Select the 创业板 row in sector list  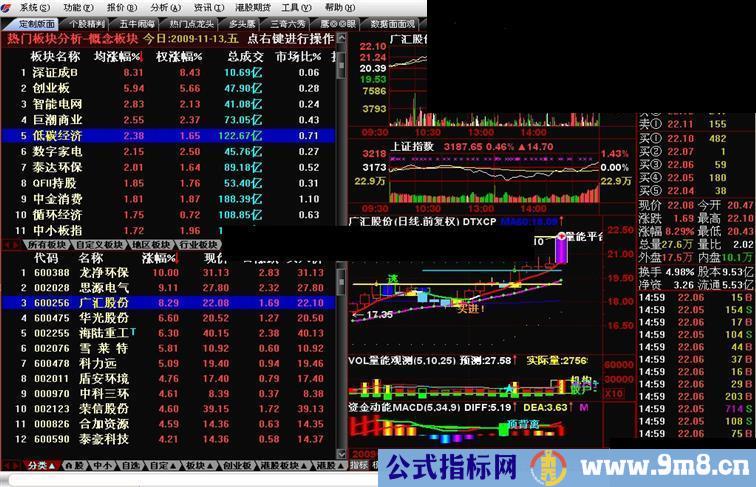pyautogui.click(x=58, y=88)
